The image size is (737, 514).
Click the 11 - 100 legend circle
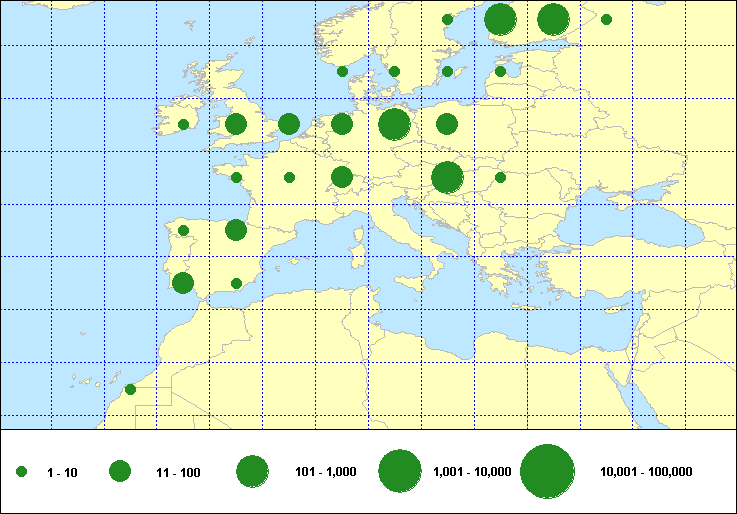pos(120,472)
